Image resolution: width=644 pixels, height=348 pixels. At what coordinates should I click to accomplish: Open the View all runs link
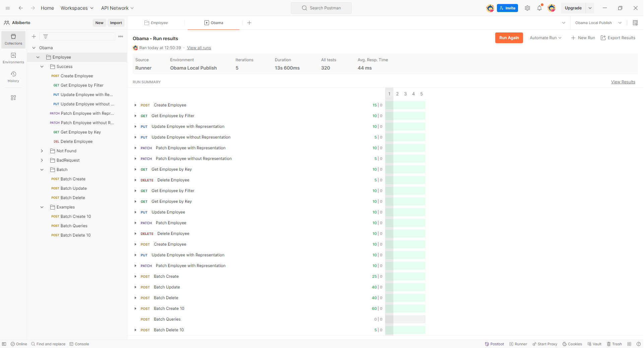tap(199, 48)
